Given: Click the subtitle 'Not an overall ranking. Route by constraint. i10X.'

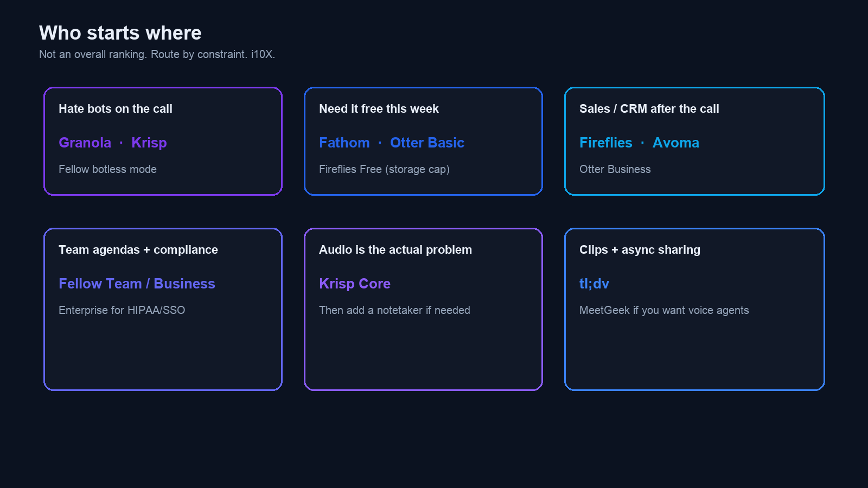Looking at the screenshot, I should click(x=157, y=54).
